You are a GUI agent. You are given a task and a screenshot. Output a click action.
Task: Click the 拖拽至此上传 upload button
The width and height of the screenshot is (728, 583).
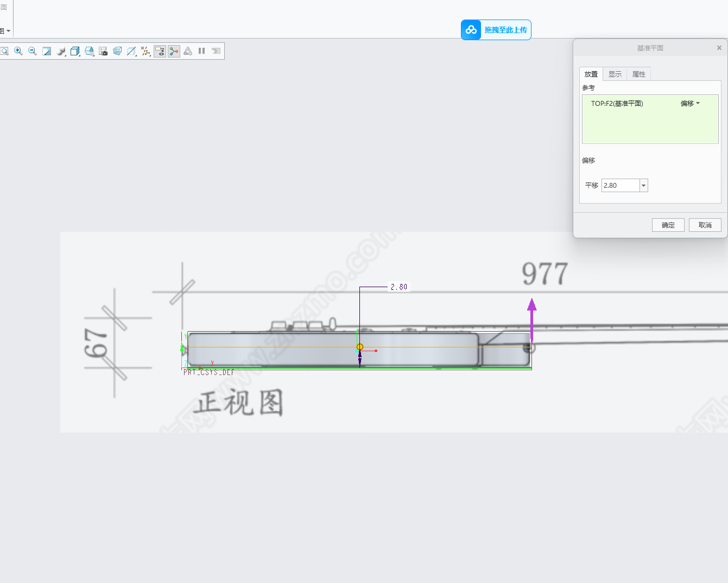tap(496, 30)
